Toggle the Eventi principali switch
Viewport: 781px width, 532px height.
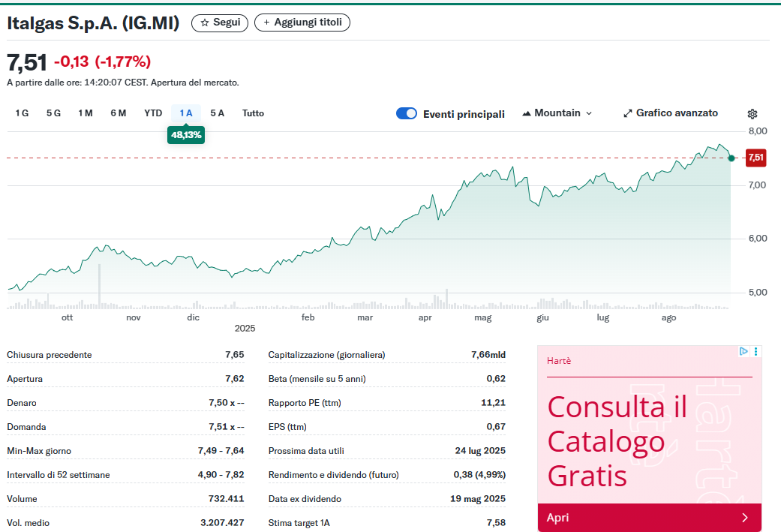click(x=407, y=113)
